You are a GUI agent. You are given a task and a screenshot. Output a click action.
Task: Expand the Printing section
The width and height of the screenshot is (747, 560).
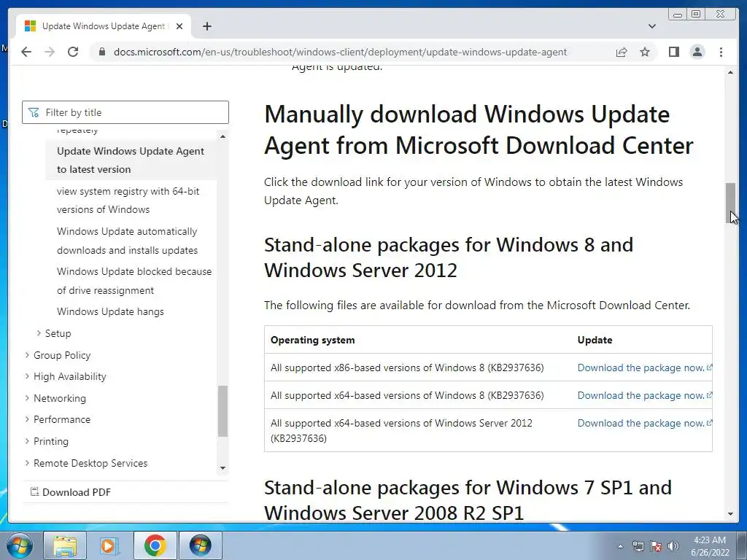pos(47,441)
